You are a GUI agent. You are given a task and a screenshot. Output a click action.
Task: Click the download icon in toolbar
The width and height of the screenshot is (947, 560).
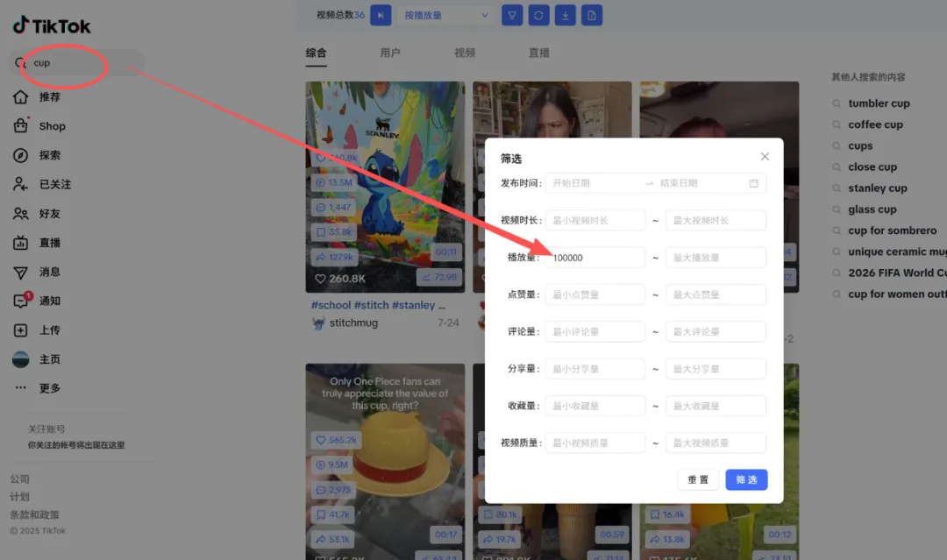tap(566, 15)
